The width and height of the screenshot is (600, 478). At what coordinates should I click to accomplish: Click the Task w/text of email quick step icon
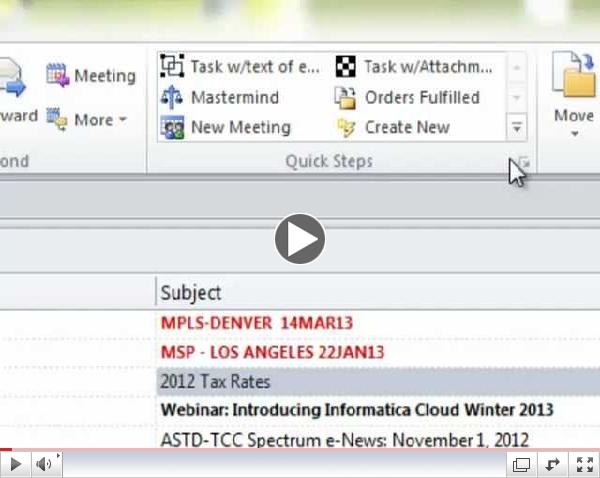pyautogui.click(x=172, y=65)
